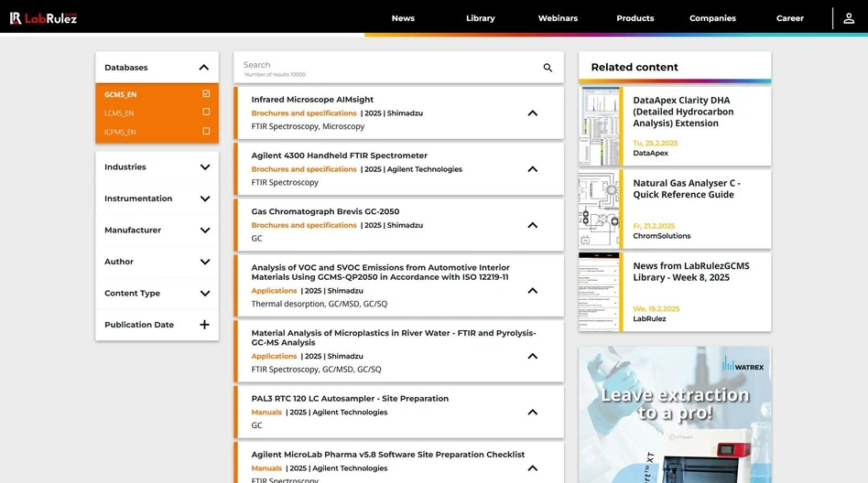Go to Webinars
Image resolution: width=868 pixels, height=483 pixels.
coord(558,18)
